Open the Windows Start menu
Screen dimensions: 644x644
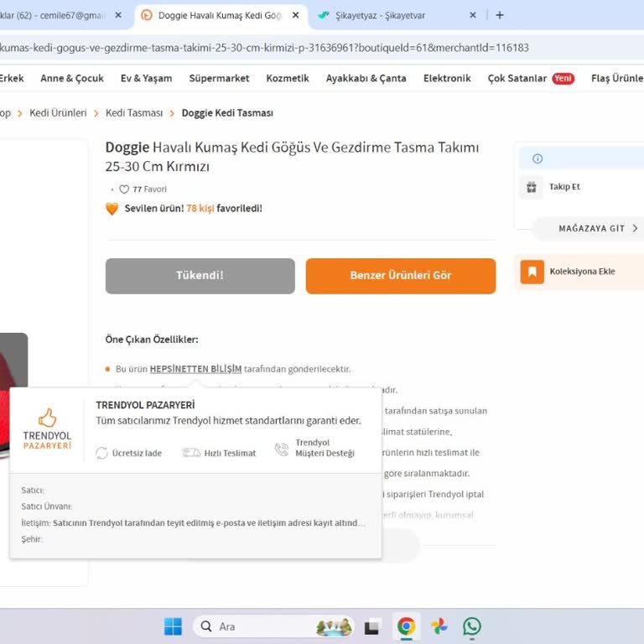tap(173, 626)
